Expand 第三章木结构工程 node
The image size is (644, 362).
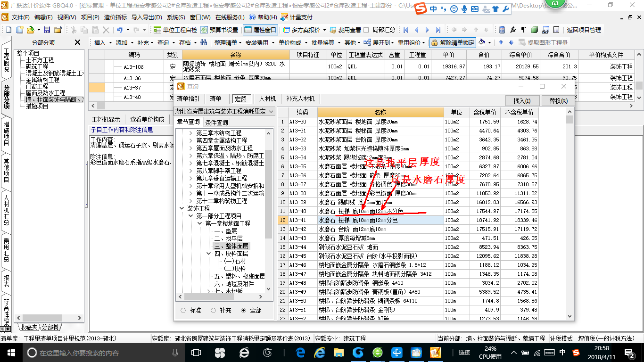pyautogui.click(x=190, y=133)
